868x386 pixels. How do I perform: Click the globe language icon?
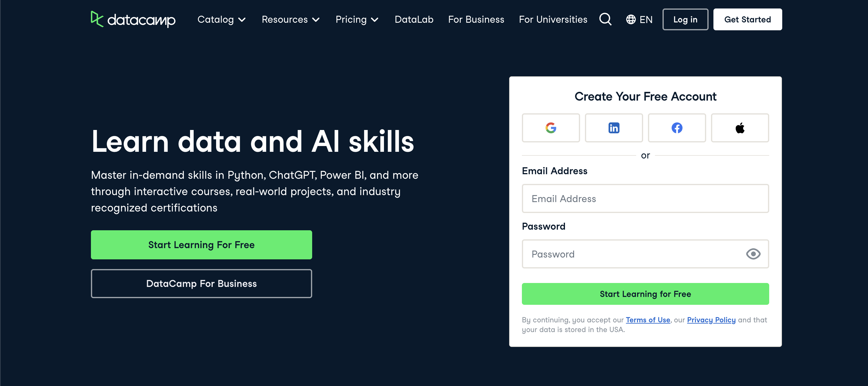(631, 19)
